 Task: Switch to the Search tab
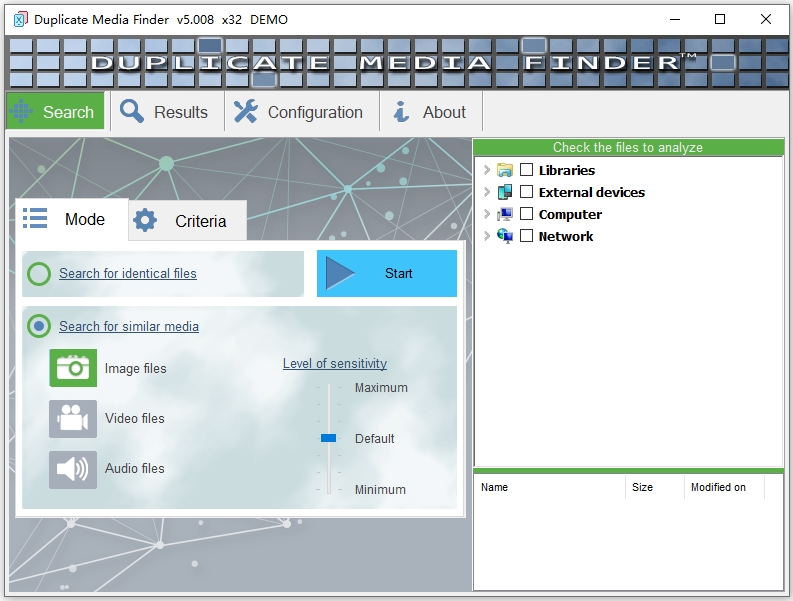55,111
